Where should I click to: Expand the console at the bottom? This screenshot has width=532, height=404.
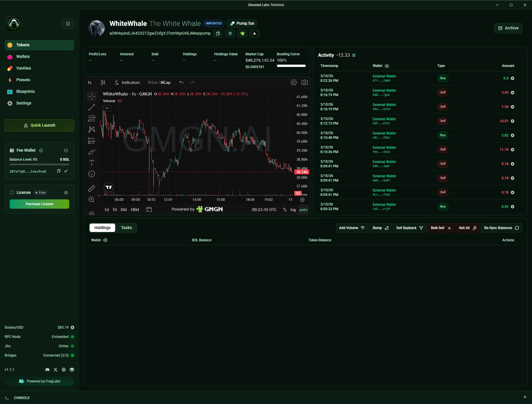pos(525,397)
